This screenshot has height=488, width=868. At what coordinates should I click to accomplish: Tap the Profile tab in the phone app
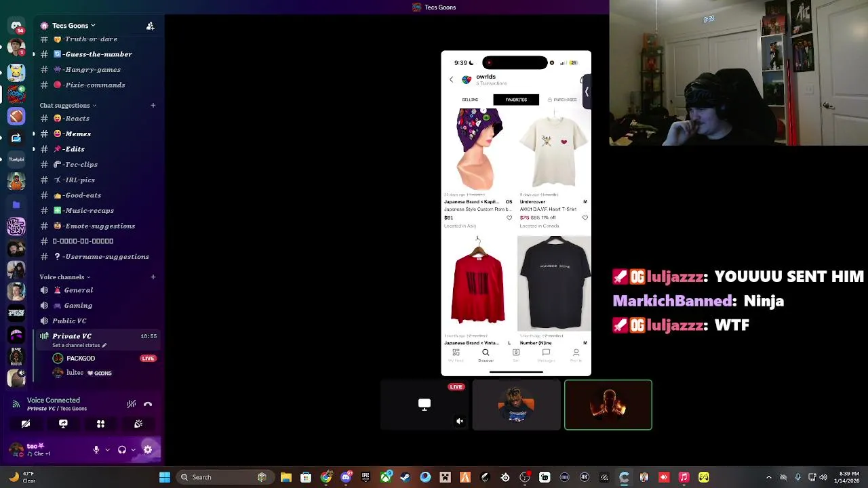point(576,354)
